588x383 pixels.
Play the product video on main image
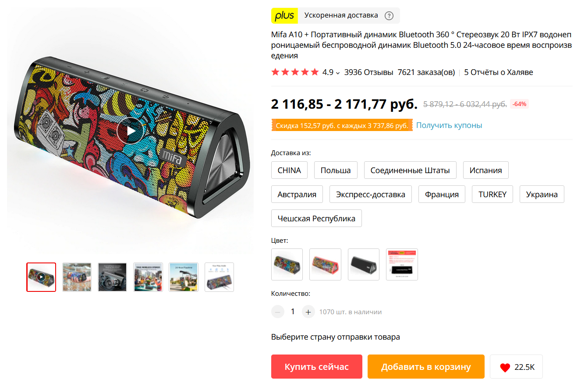[130, 131]
